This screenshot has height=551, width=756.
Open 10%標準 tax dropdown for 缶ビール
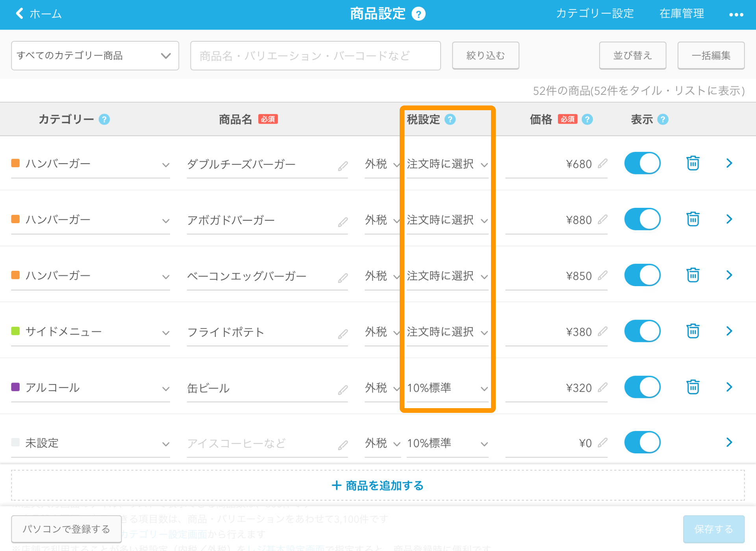448,388
